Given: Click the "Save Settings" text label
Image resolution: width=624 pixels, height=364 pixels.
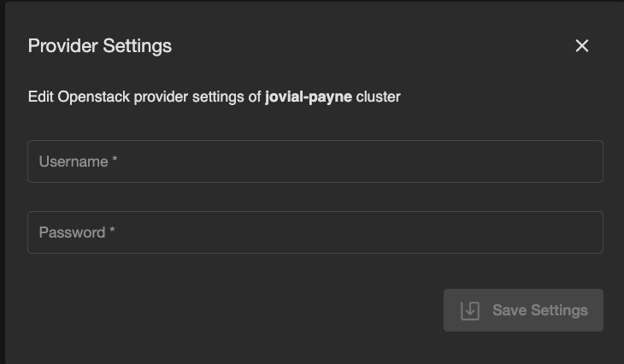Looking at the screenshot, I should (540, 310).
